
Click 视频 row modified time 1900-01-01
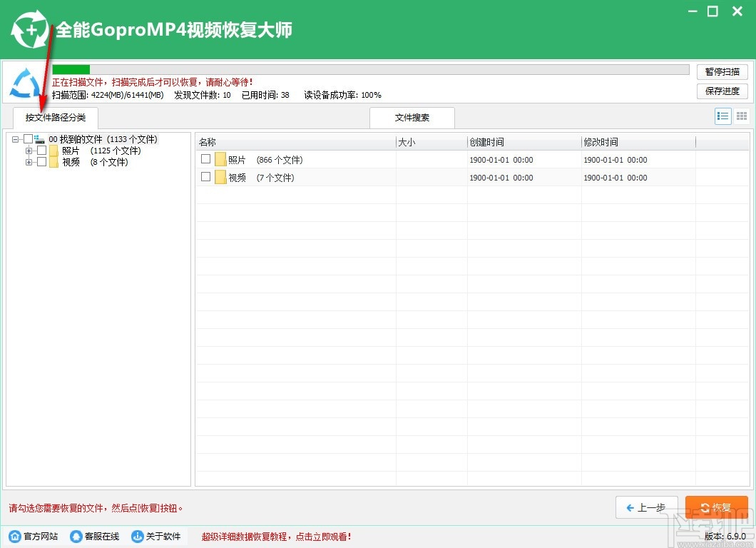tap(615, 178)
